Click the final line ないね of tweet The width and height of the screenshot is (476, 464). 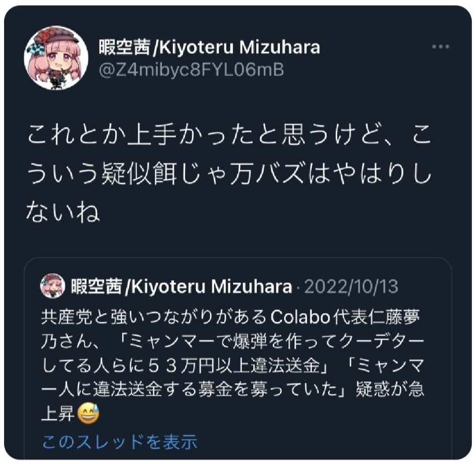pos(63,212)
